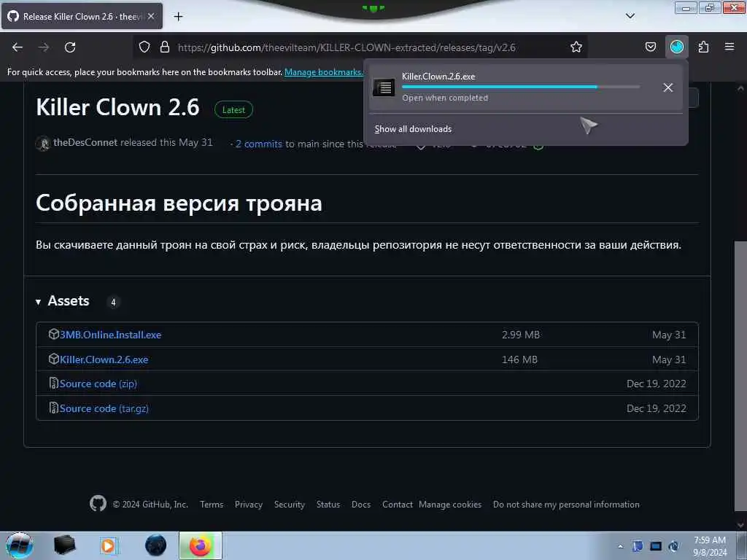Click the scrollbar up arrow
Image resolution: width=747 pixels, height=560 pixels.
click(740, 88)
